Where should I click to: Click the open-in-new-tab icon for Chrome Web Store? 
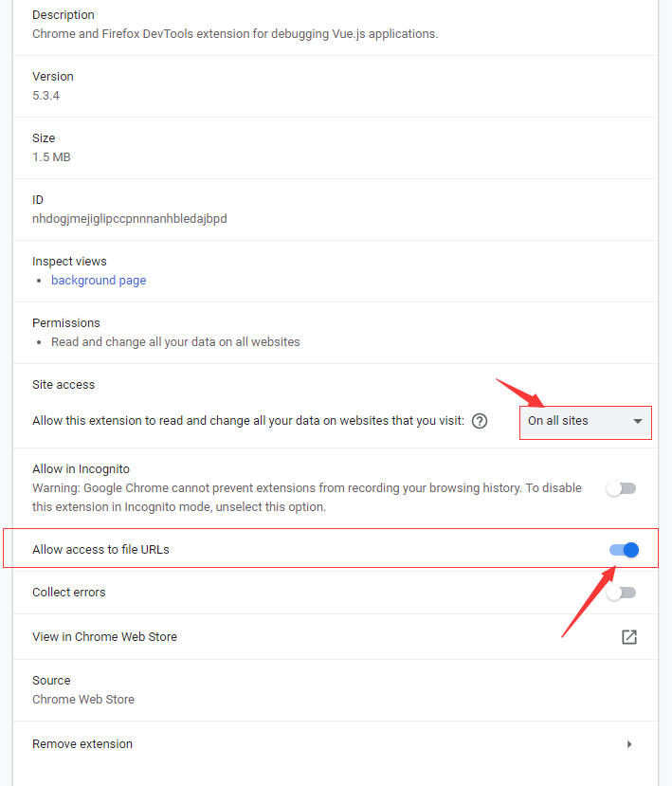[x=628, y=637]
